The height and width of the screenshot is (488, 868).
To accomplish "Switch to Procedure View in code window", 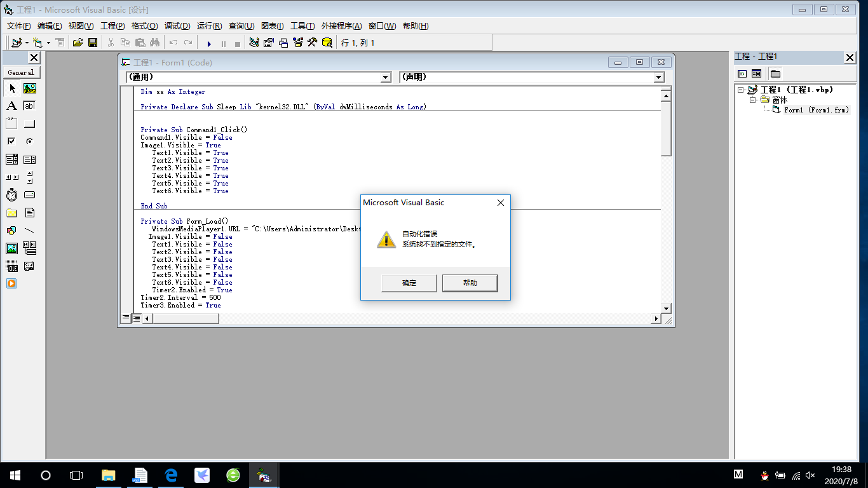I will click(x=126, y=318).
